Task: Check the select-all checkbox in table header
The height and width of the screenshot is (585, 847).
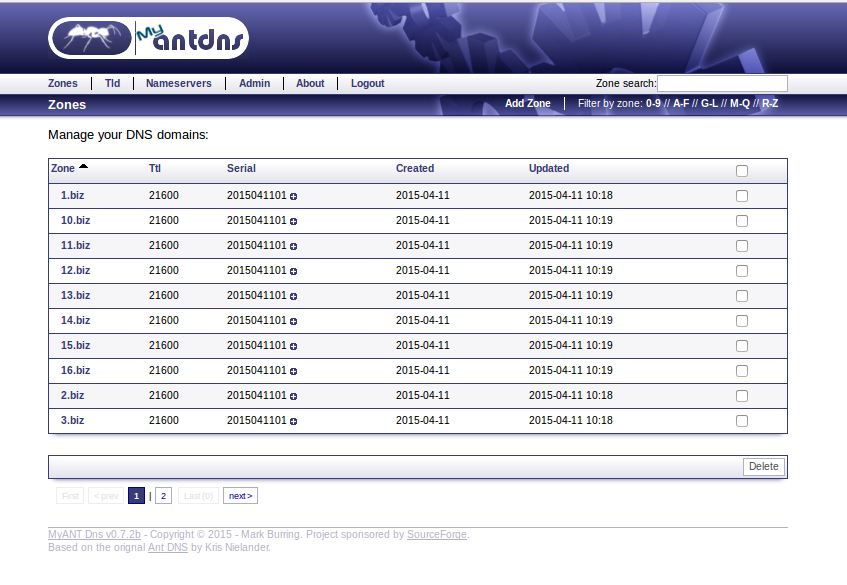Action: [x=741, y=171]
